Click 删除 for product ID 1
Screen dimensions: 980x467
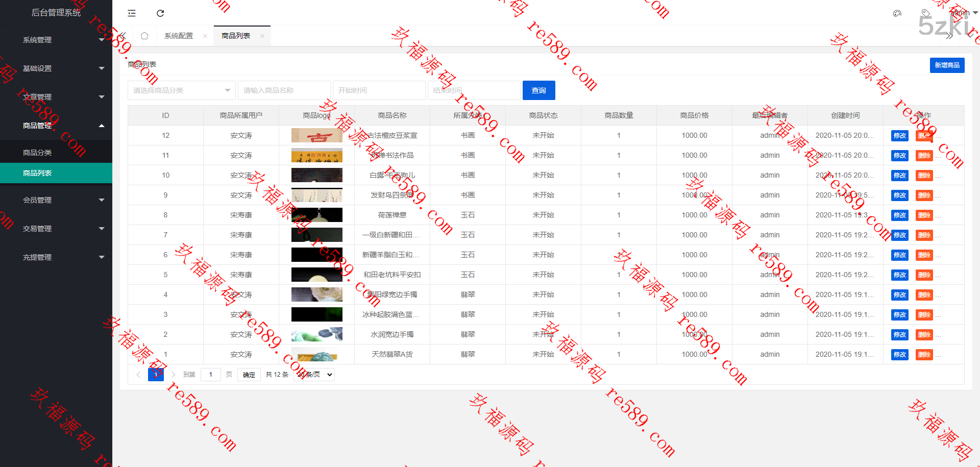(924, 355)
